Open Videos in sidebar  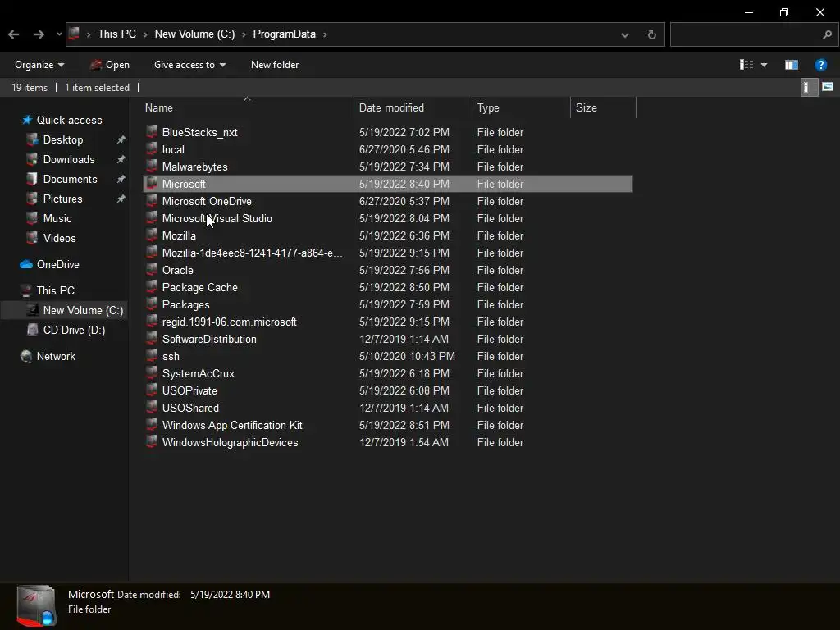pos(59,239)
